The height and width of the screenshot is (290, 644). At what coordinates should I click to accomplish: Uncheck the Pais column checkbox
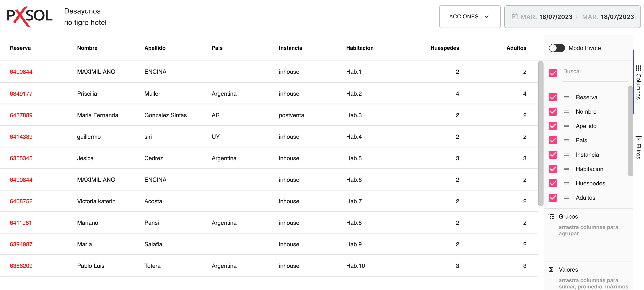553,140
